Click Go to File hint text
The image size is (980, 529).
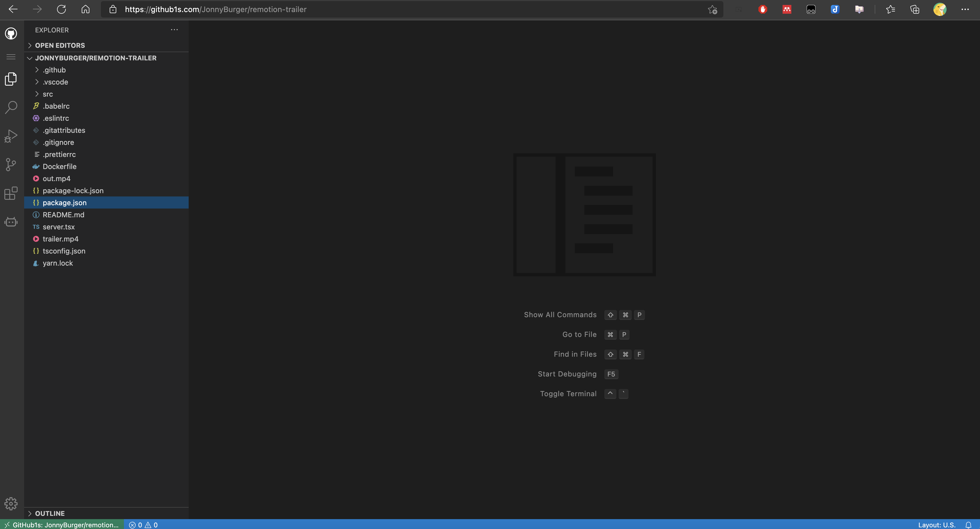(x=579, y=334)
